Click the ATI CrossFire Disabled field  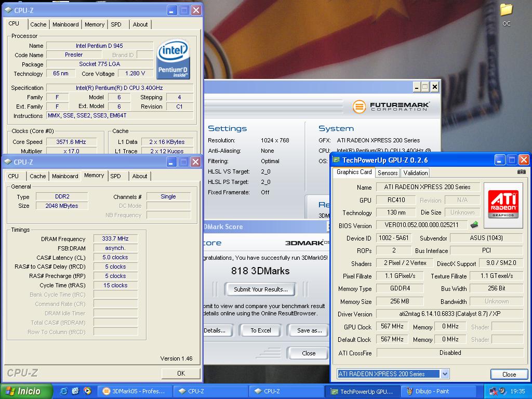450,353
